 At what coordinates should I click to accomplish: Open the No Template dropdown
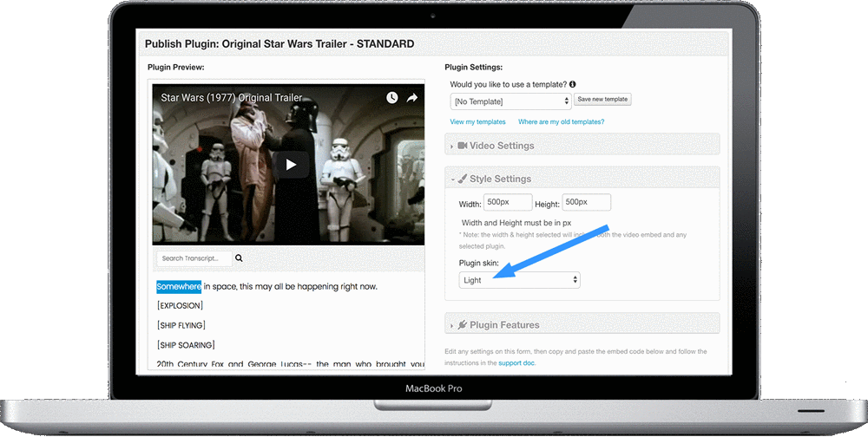click(510, 101)
